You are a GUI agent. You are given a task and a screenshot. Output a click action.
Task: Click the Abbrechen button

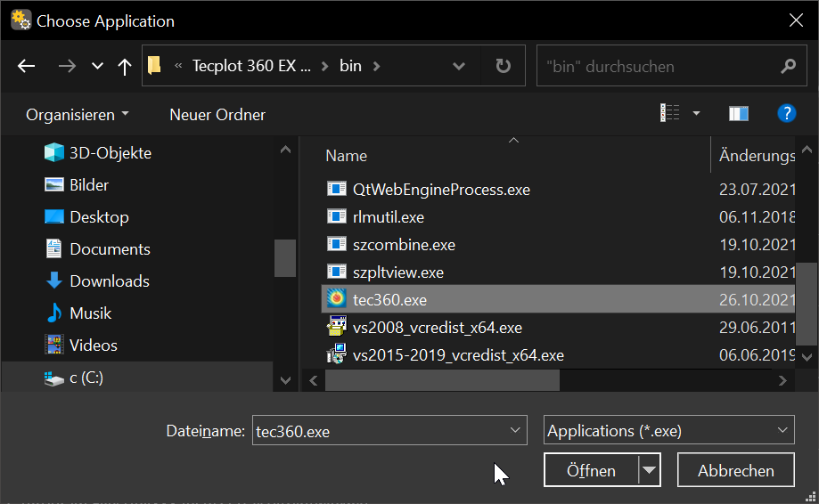pyautogui.click(x=735, y=470)
